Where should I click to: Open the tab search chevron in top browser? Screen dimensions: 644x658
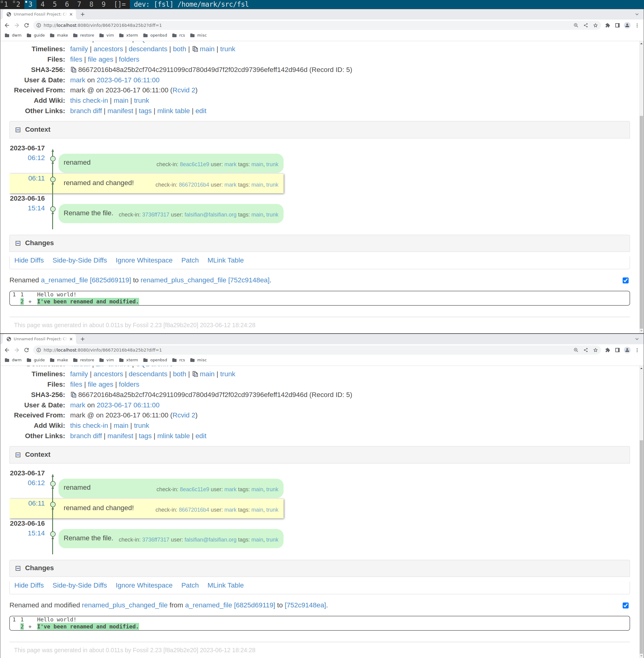637,14
